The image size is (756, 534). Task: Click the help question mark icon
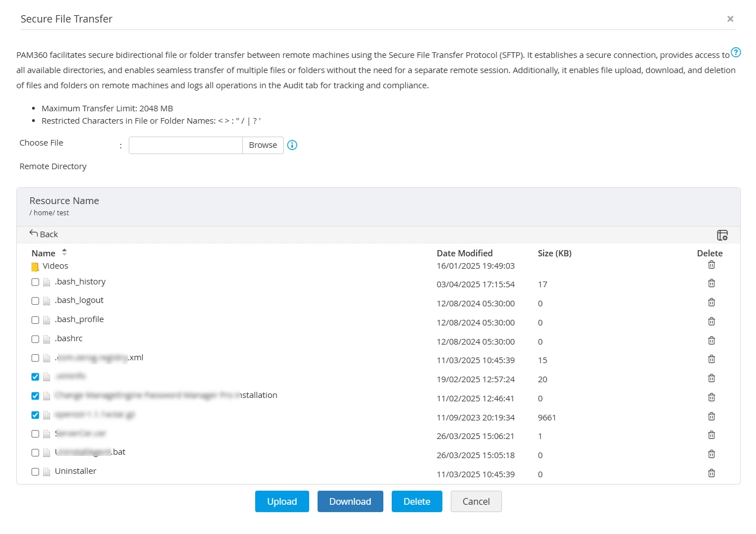[736, 53]
